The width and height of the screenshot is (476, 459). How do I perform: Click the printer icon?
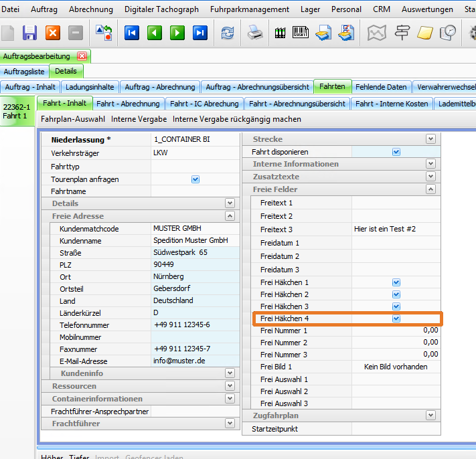[x=256, y=33]
